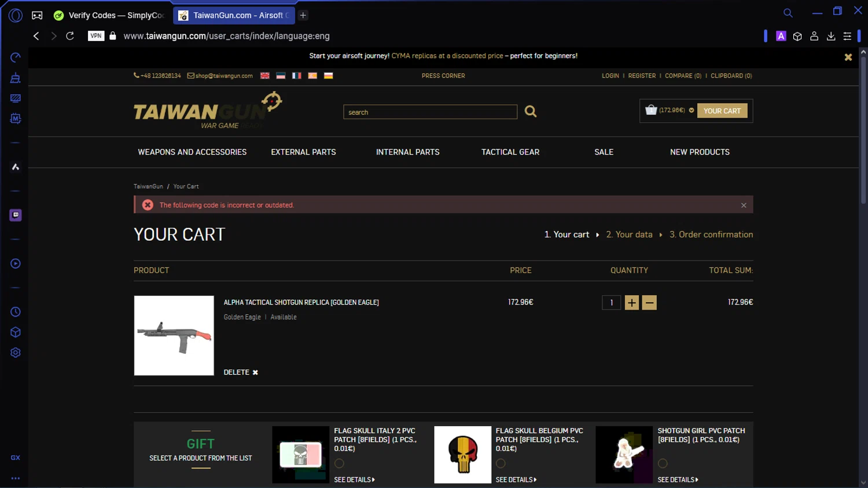Open Twitch in the sidebar

tap(16, 215)
